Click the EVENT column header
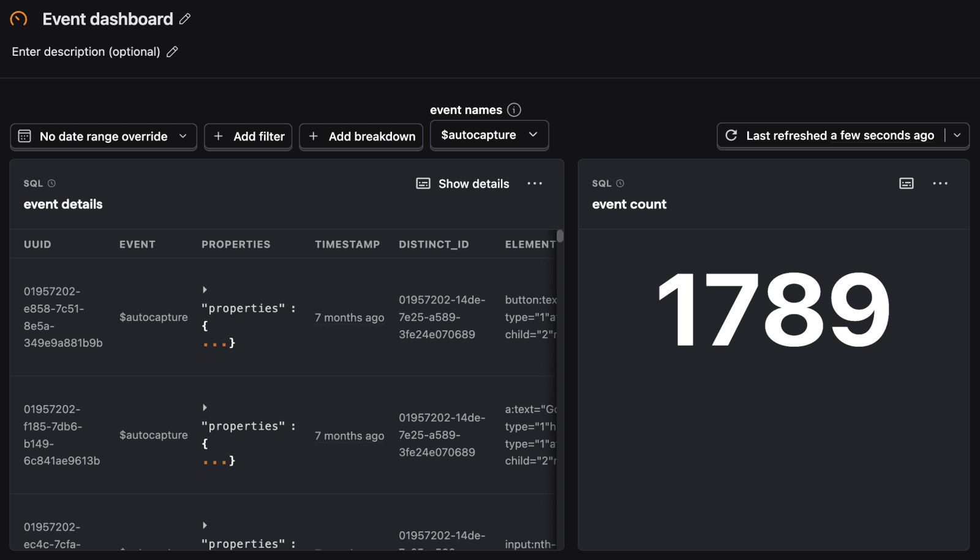980x560 pixels. point(137,244)
